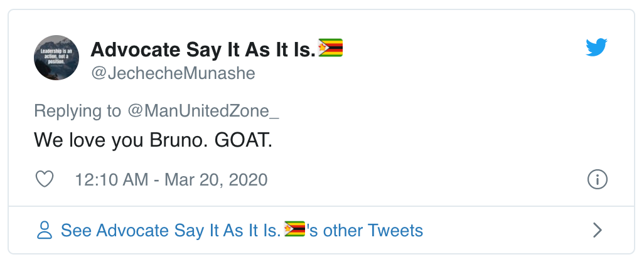Open the round profile avatar picture
The image size is (644, 262).
pyautogui.click(x=56, y=57)
